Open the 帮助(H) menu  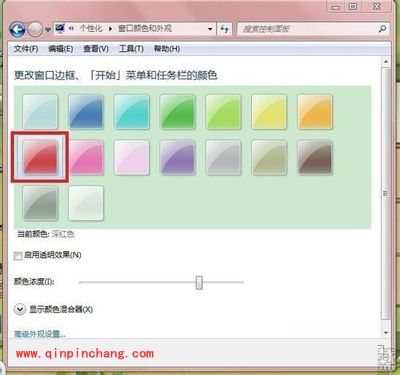pyautogui.click(x=167, y=49)
